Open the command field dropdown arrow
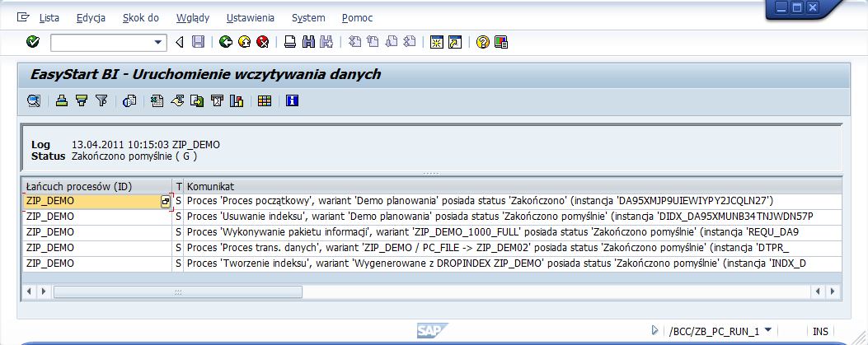868x345 pixels. 157,42
